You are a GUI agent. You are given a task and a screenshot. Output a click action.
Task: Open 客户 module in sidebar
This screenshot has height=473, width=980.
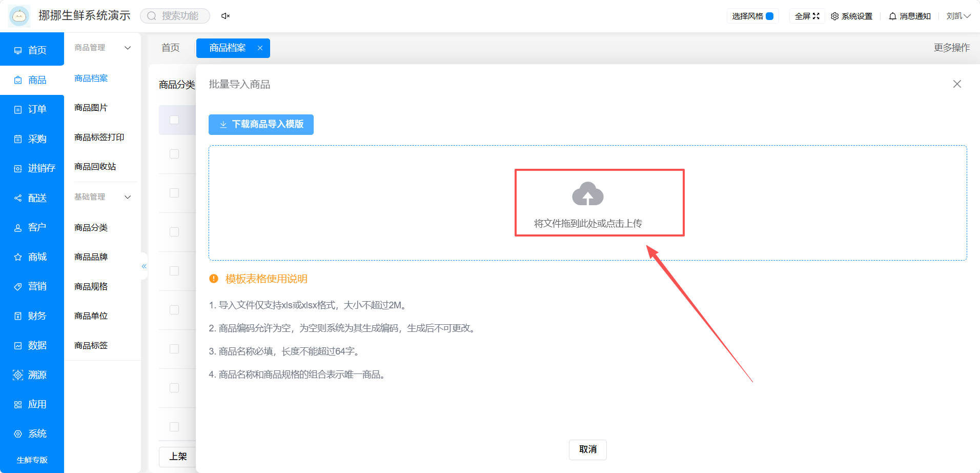coord(32,227)
